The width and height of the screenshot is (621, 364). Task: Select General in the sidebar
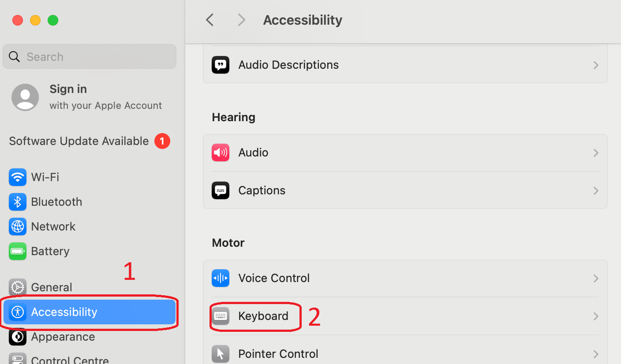click(52, 287)
